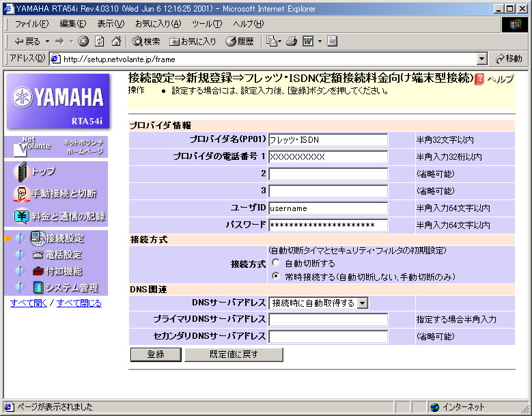
Task: Click the ユーザID input field
Action: [328, 208]
